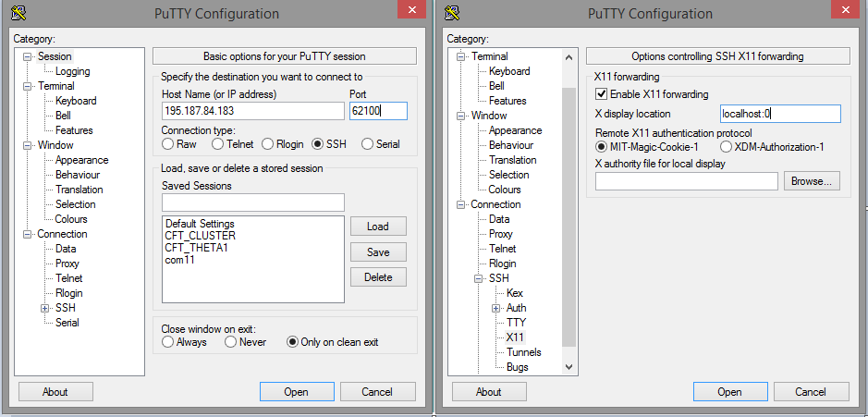Open Serial category in left window
This screenshot has height=417, width=868.
[67, 323]
